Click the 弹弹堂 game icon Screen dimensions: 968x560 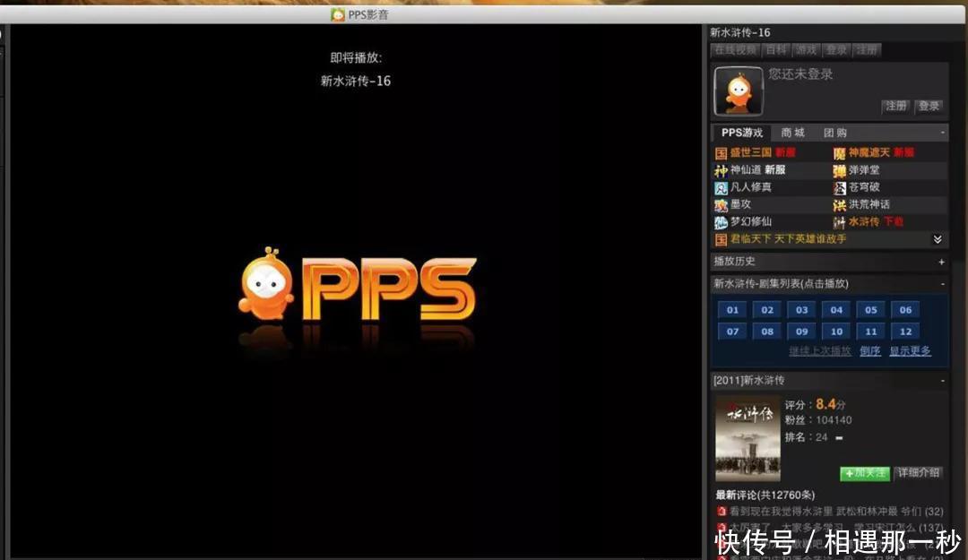pyautogui.click(x=840, y=170)
